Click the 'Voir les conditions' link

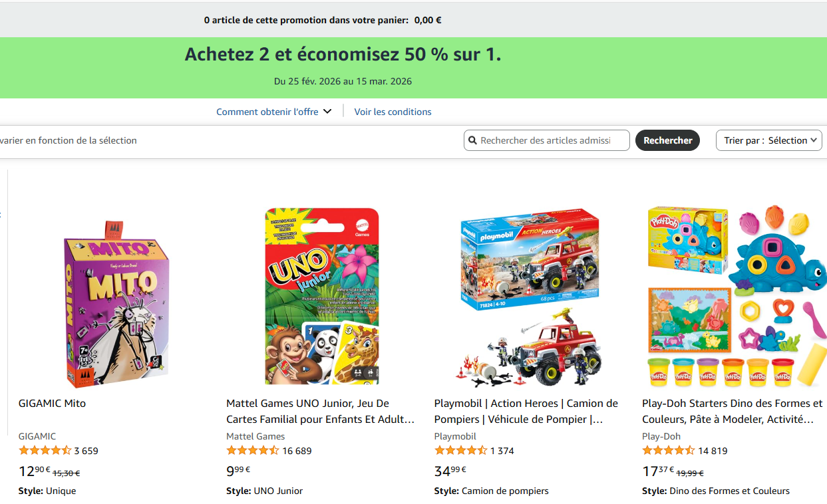coord(392,111)
